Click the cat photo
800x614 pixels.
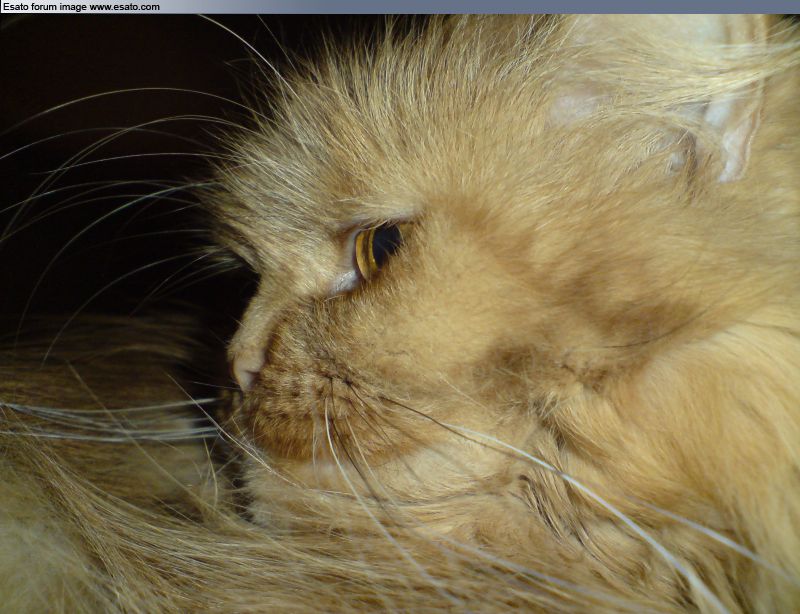(x=400, y=314)
